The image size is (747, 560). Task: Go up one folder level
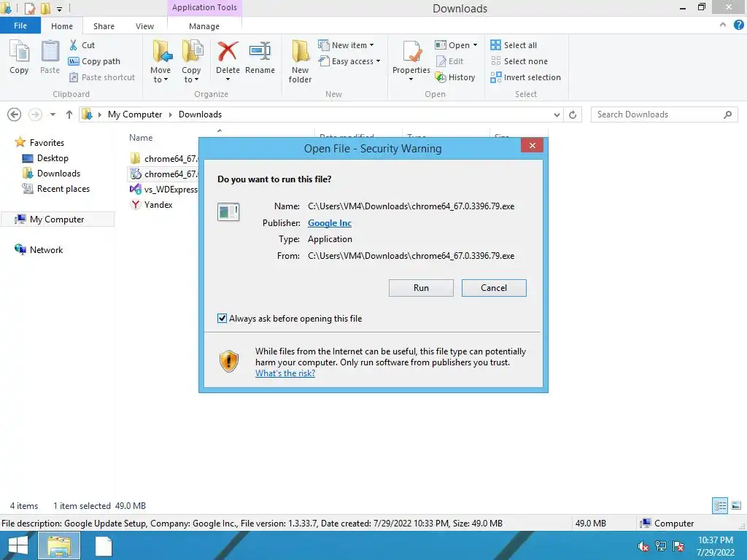click(69, 114)
